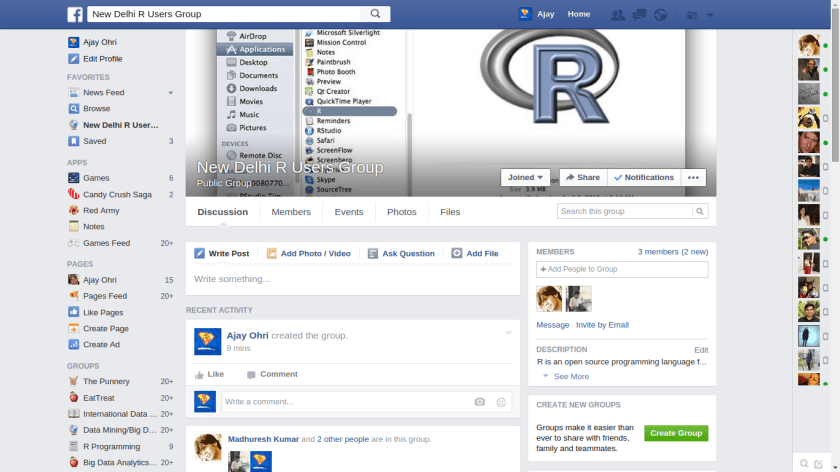Open Madhuresh Kumar profile link
Screen dimensions: 840x472
click(263, 439)
